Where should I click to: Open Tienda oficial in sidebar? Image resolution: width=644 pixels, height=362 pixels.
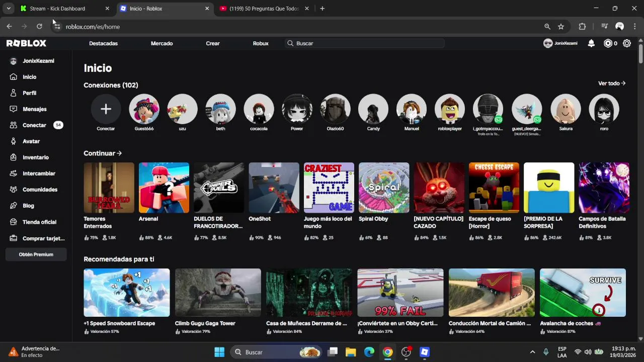pos(39,222)
